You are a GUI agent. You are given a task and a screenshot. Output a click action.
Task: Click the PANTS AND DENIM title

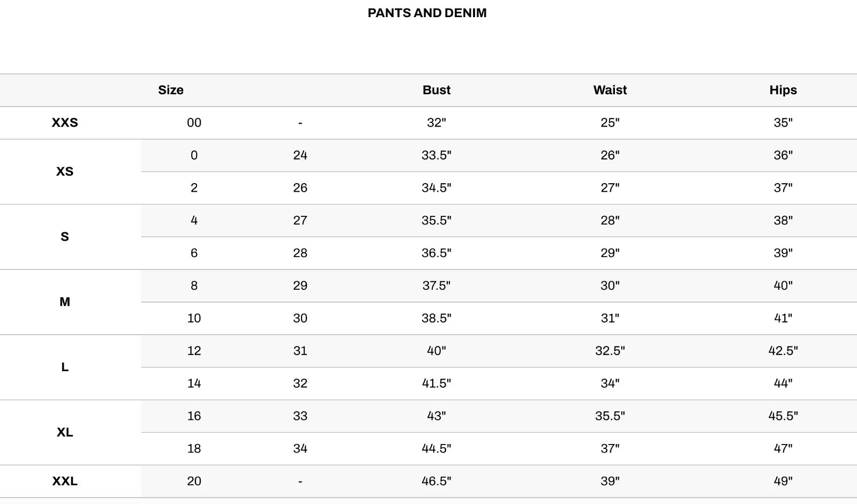(427, 13)
